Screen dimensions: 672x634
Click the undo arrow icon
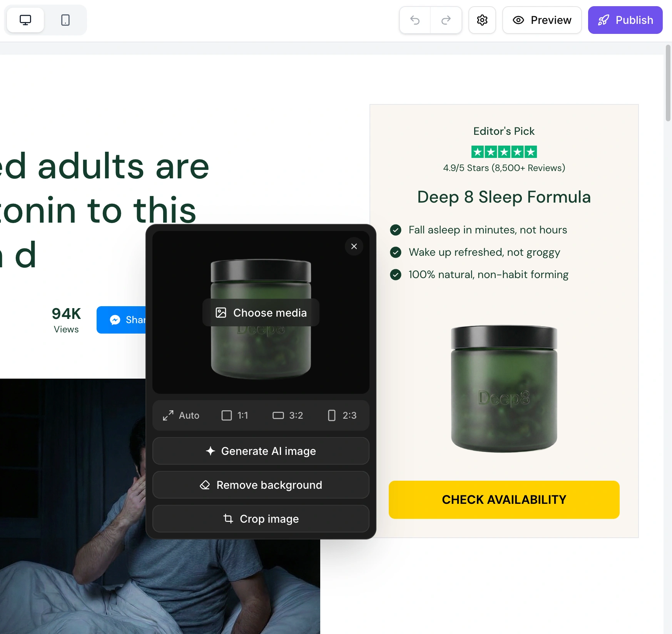(415, 20)
